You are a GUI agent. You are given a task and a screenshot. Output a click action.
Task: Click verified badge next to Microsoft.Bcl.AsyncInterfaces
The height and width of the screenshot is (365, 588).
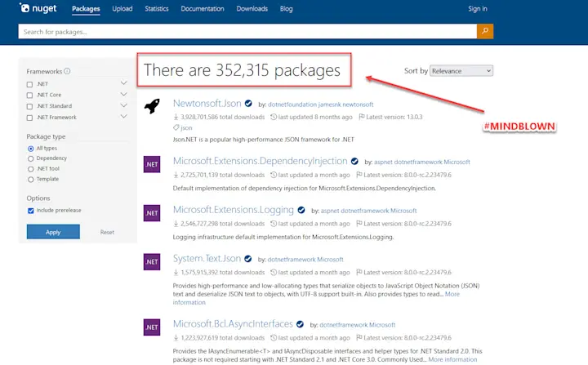click(300, 324)
